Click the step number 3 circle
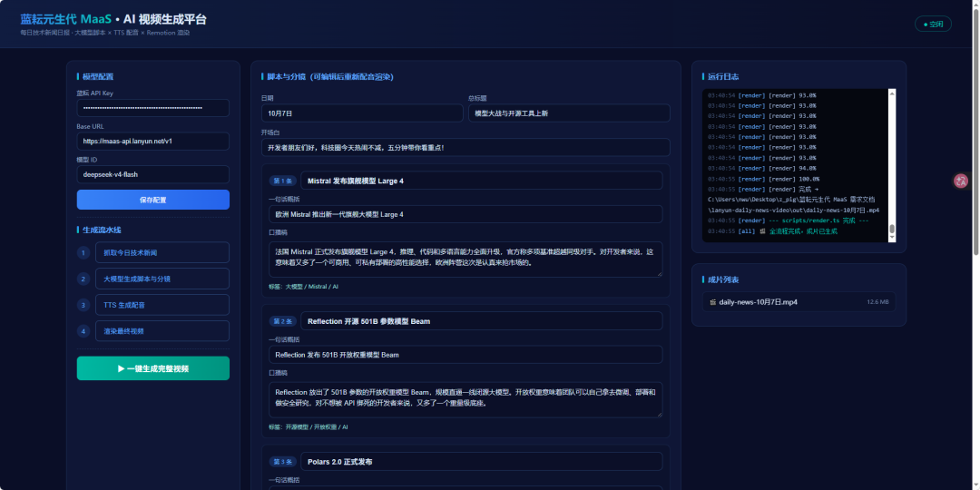Viewport: 980px width, 490px height. coord(83,305)
